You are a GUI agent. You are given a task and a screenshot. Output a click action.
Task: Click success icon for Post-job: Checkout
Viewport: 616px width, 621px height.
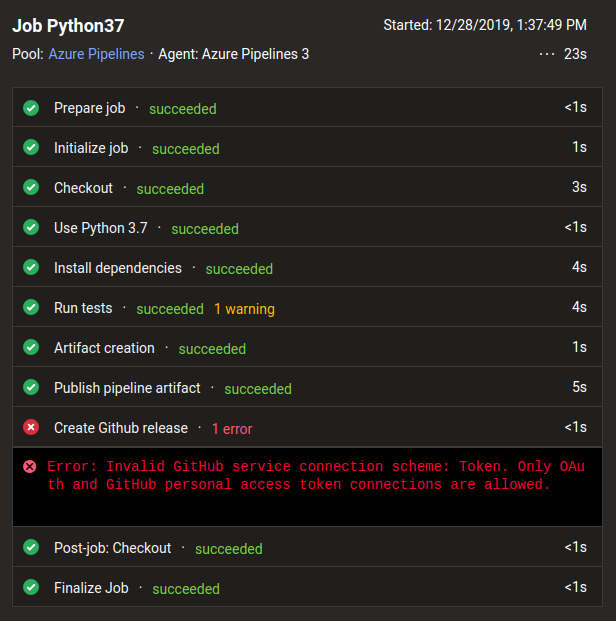[31, 547]
